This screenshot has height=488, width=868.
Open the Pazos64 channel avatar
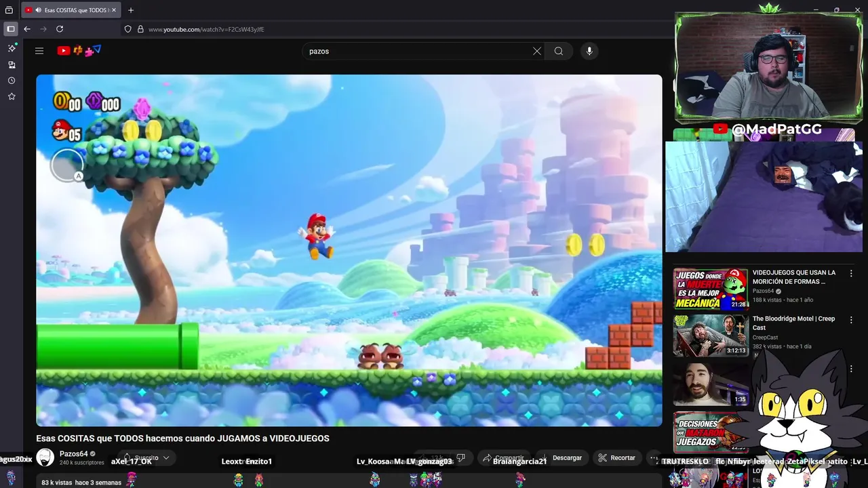coord(45,457)
